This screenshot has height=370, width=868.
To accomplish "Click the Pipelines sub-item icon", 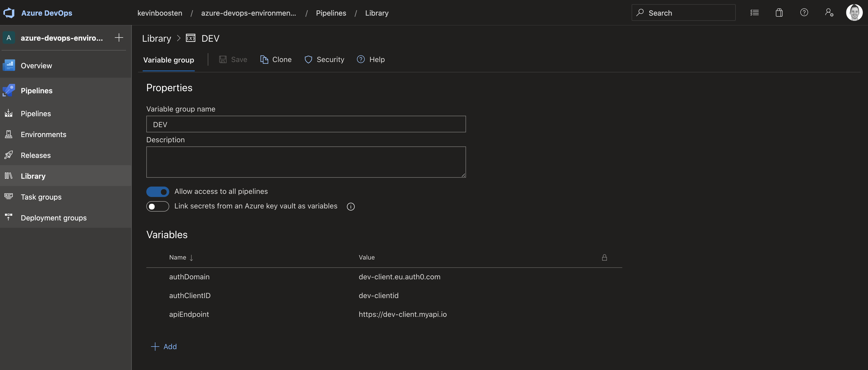I will coord(9,113).
